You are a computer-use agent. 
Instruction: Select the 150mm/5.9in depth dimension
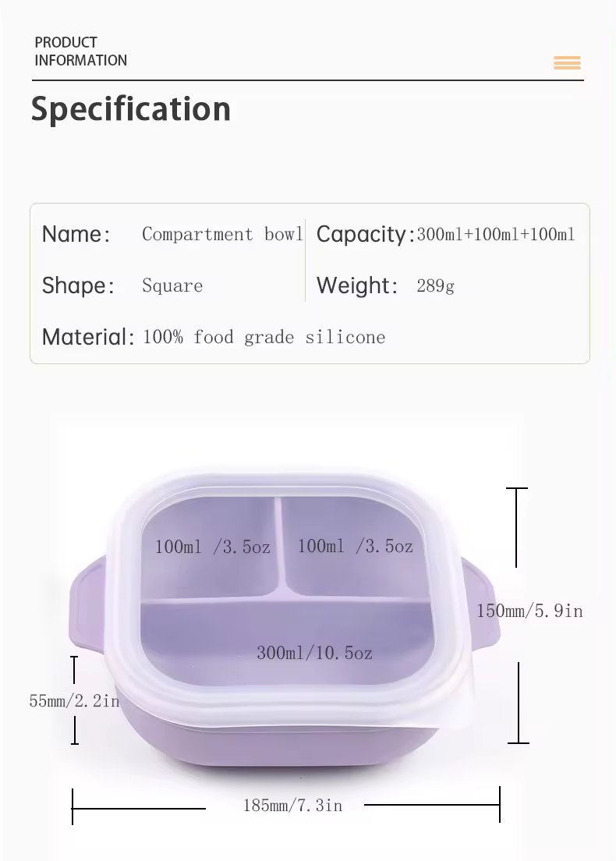(529, 611)
